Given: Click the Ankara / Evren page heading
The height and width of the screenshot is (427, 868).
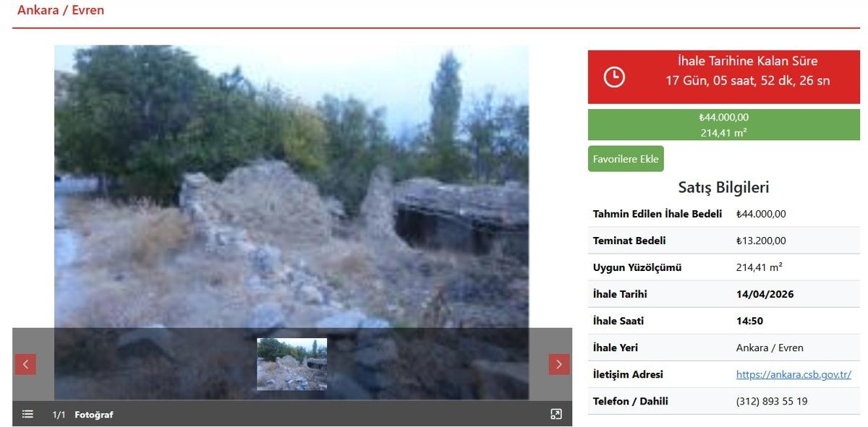Looking at the screenshot, I should click(x=61, y=10).
